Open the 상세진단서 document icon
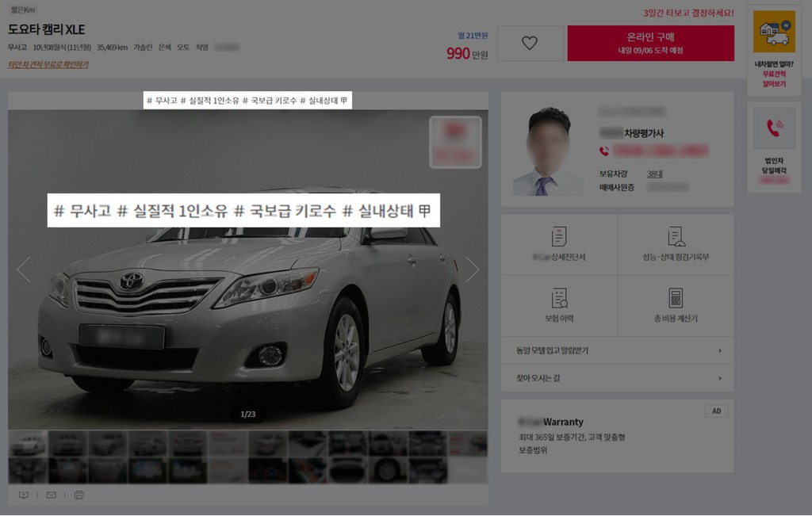The width and height of the screenshot is (812, 516). [x=559, y=236]
